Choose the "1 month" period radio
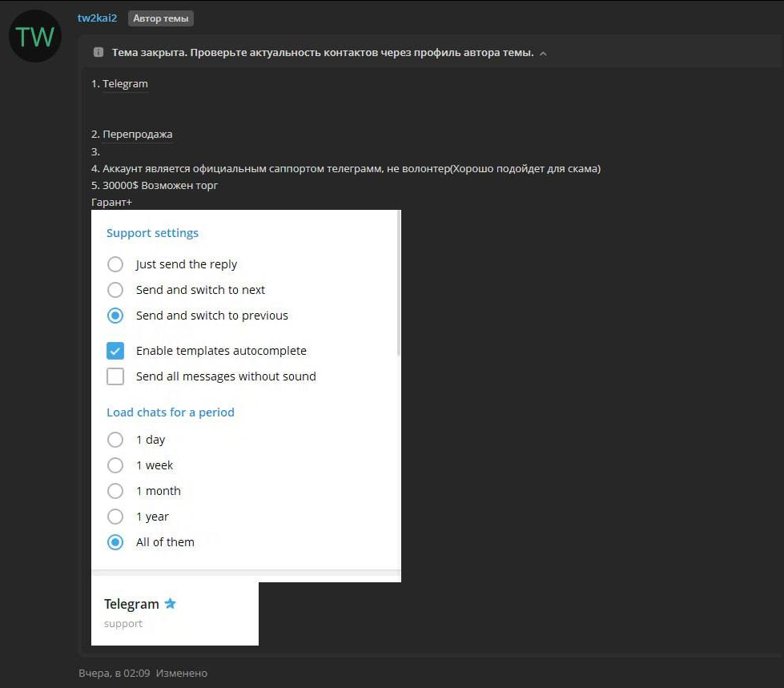 tap(115, 490)
